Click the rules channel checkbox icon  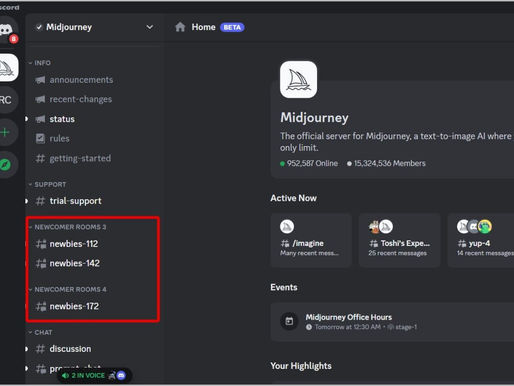pyautogui.click(x=40, y=138)
